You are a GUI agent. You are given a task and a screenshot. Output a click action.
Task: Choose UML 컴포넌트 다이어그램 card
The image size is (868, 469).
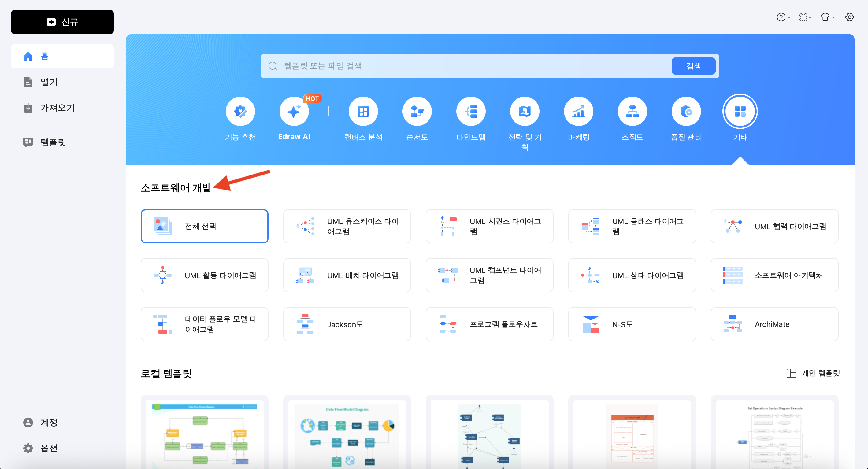(x=490, y=275)
